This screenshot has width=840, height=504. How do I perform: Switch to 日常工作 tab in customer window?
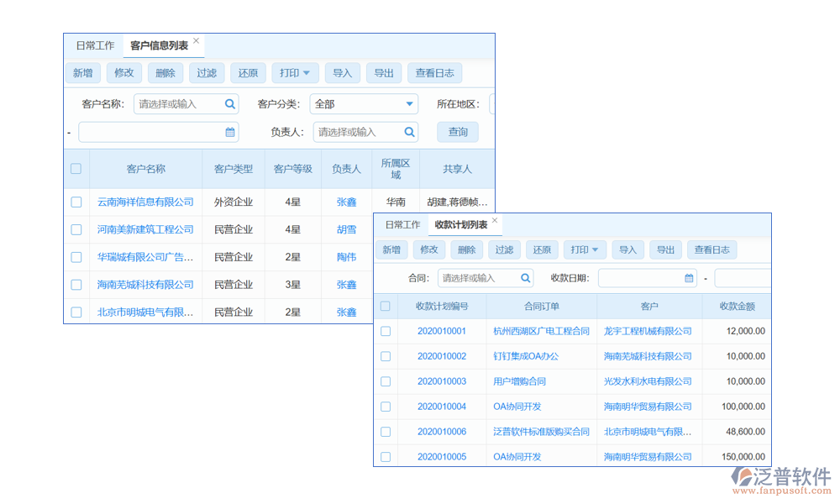pos(95,46)
